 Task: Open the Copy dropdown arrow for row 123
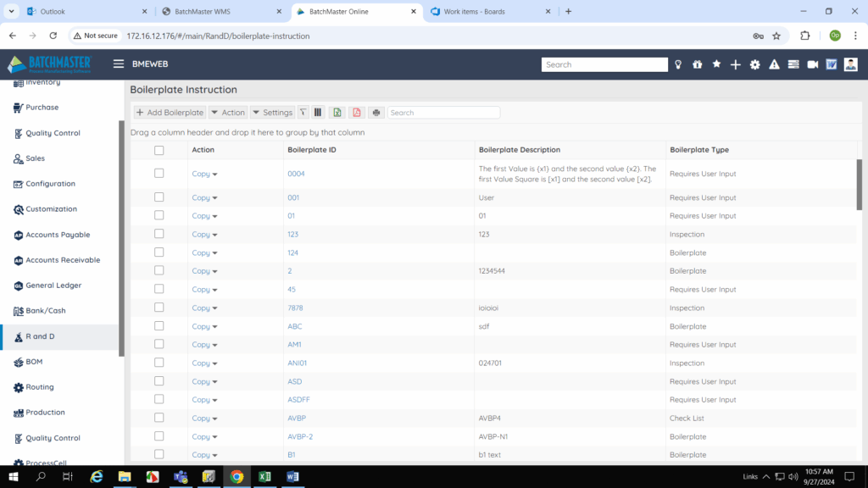(x=214, y=235)
